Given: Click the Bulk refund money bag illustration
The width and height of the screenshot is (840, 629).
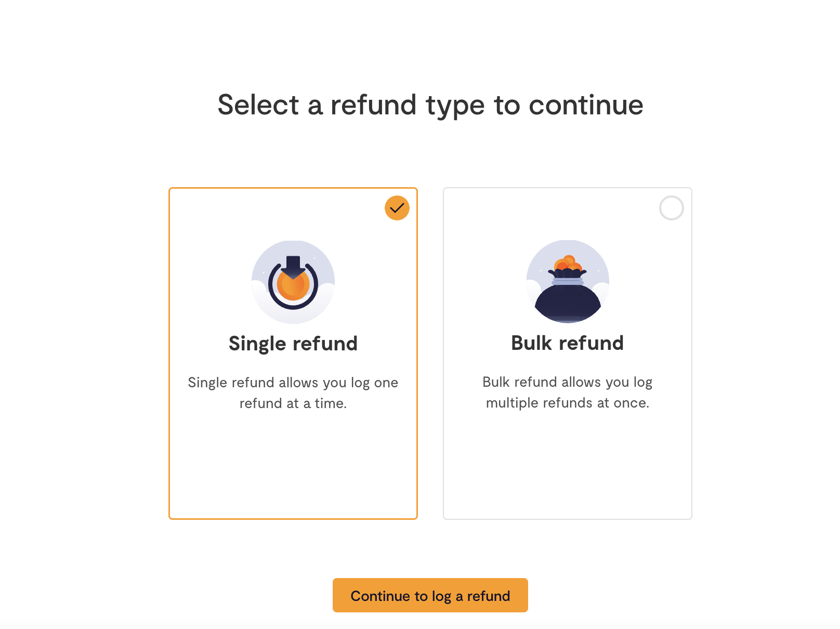Looking at the screenshot, I should tap(568, 282).
